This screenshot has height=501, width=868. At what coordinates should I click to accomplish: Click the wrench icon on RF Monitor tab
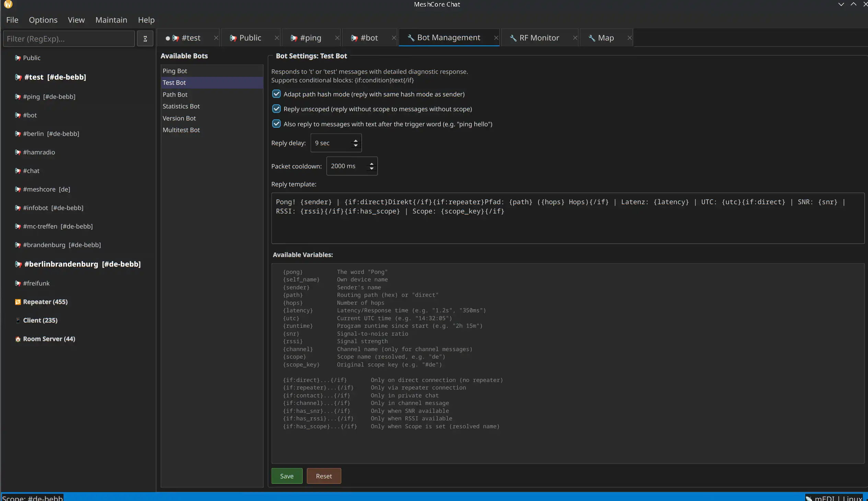click(513, 38)
